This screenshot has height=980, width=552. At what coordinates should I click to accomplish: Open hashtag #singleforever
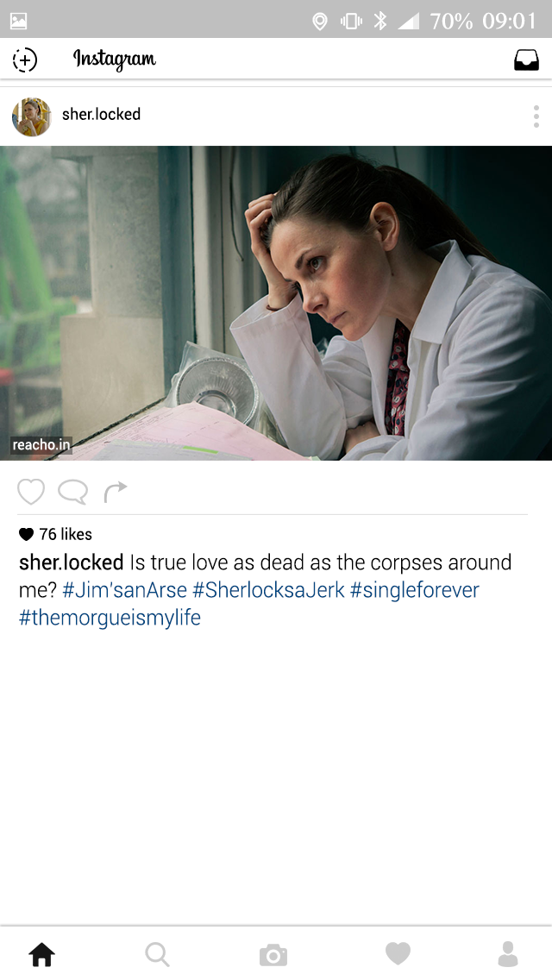(x=415, y=590)
